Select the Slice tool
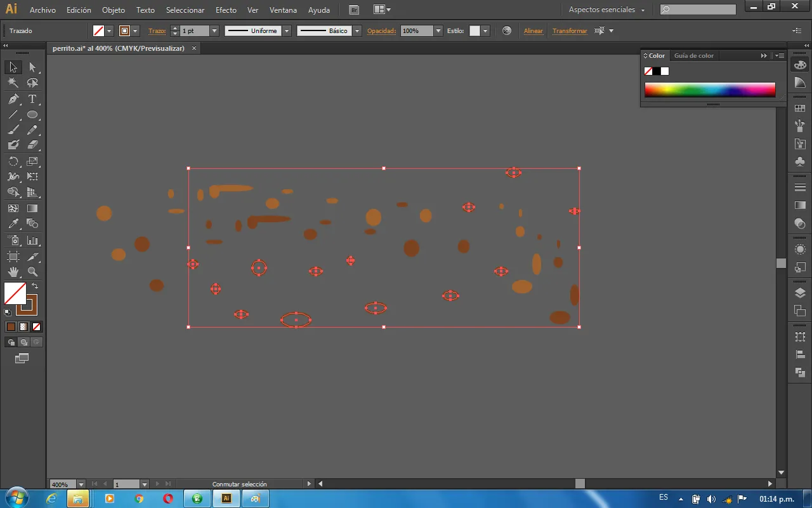Image resolution: width=812 pixels, height=508 pixels. (x=32, y=256)
